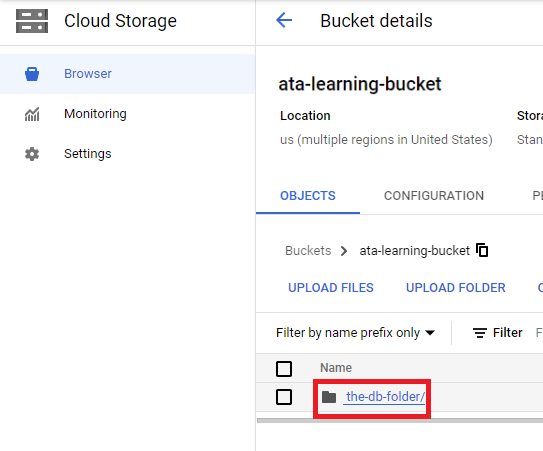Image resolution: width=543 pixels, height=451 pixels.
Task: Click the Settings gear icon
Action: tap(32, 154)
